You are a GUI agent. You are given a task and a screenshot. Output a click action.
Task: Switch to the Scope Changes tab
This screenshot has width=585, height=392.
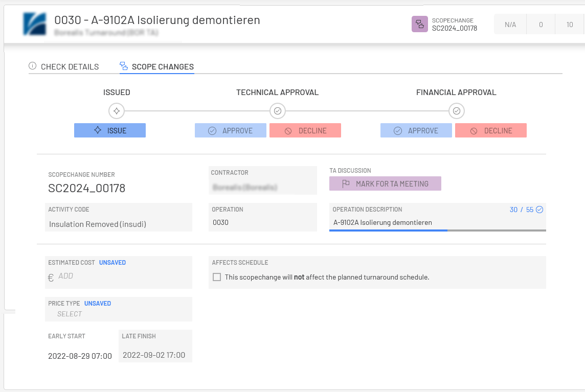tap(157, 66)
